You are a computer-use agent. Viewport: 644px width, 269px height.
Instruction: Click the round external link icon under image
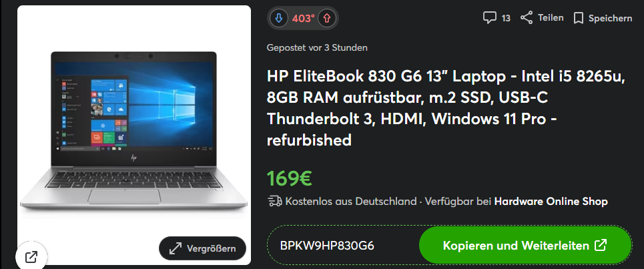[x=31, y=257]
